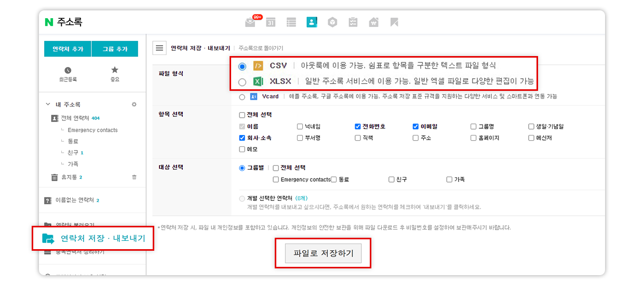Collapse the 내 주소록 tree section
This screenshot has width=644, height=285.
[48, 104]
